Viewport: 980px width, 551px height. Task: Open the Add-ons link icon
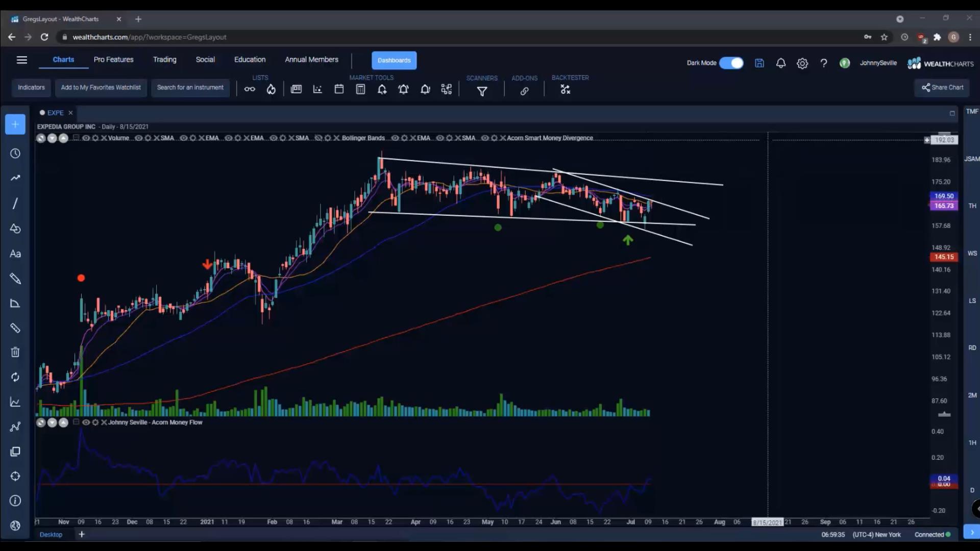pos(524,91)
